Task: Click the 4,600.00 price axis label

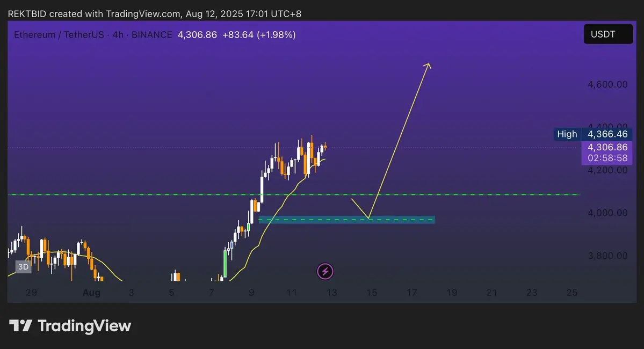Action: [x=607, y=84]
